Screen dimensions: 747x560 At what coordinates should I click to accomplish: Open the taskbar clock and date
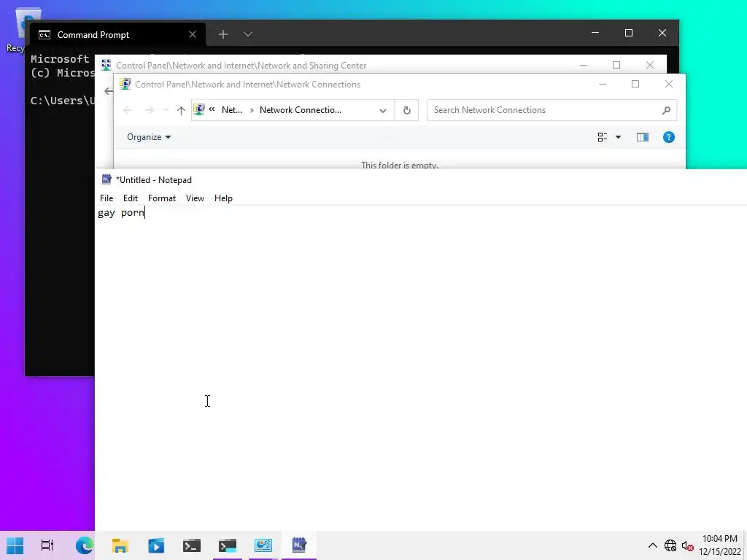[x=720, y=545]
